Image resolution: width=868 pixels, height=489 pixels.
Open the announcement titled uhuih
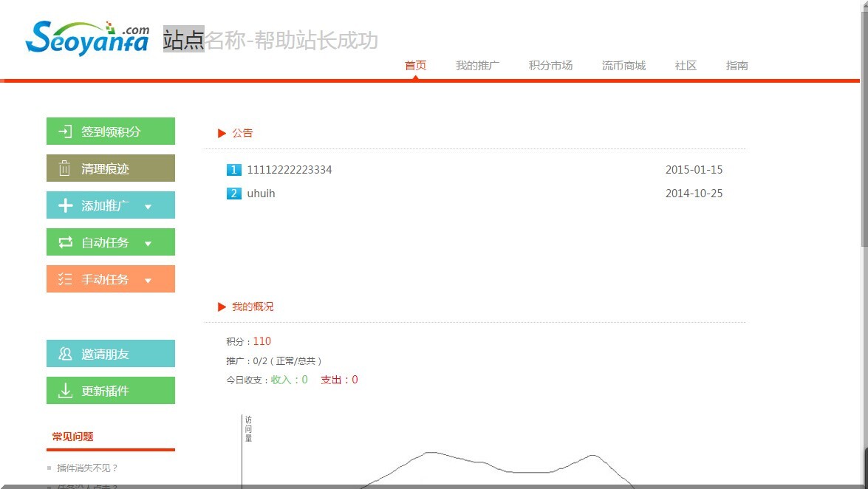tap(262, 193)
